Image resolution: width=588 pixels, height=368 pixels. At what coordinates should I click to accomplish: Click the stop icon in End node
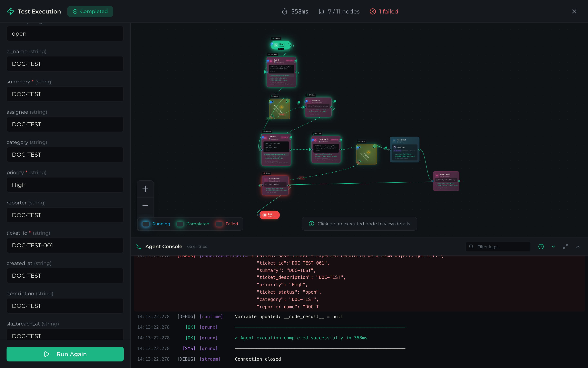click(265, 215)
